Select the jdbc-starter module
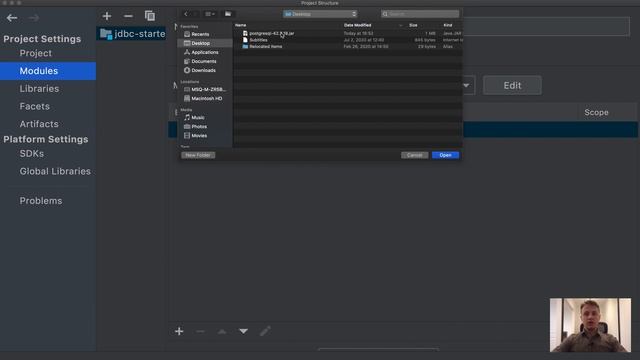The width and height of the screenshot is (640, 360). point(132,33)
